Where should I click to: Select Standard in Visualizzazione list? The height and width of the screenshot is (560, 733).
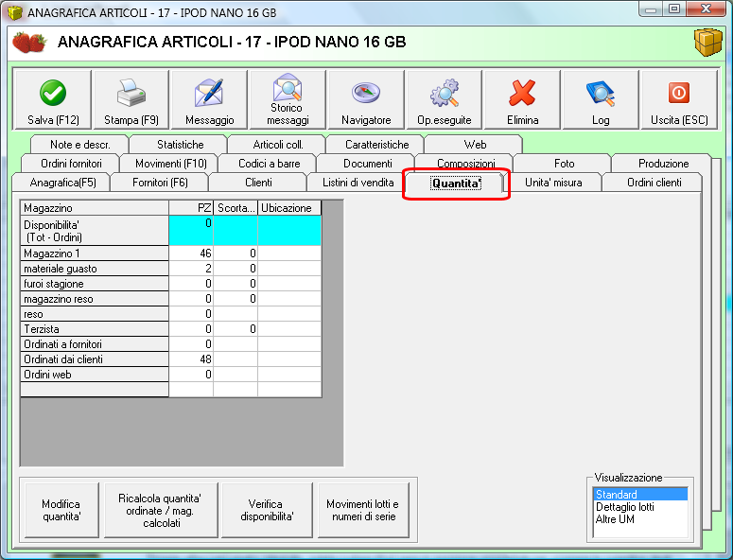pyautogui.click(x=640, y=494)
